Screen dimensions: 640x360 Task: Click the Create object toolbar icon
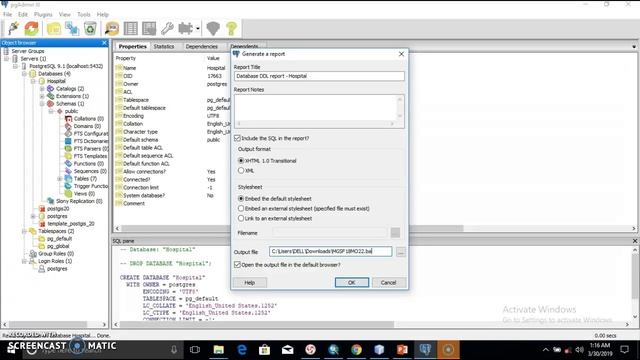pyautogui.click(x=72, y=29)
